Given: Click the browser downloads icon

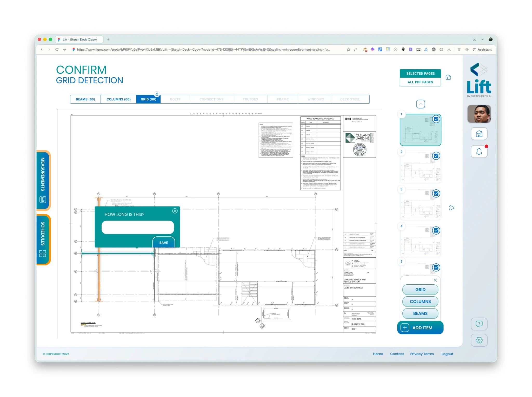Looking at the screenshot, I should click(x=449, y=49).
